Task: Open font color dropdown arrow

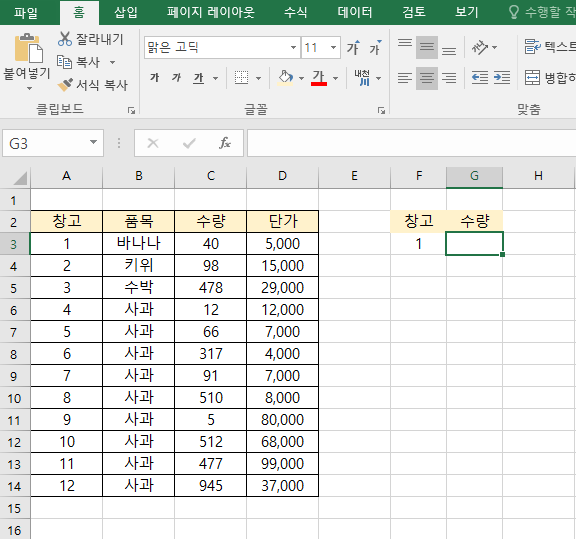Action: [335, 78]
